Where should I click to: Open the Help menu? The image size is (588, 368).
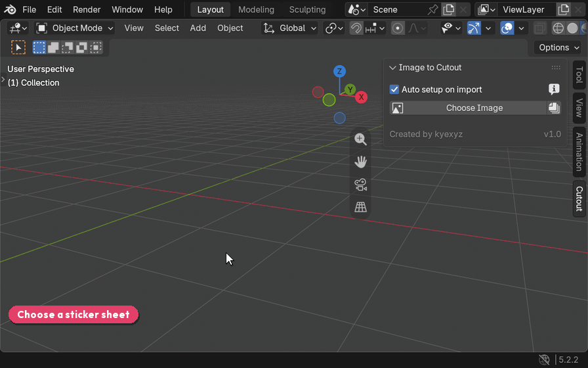pos(163,9)
